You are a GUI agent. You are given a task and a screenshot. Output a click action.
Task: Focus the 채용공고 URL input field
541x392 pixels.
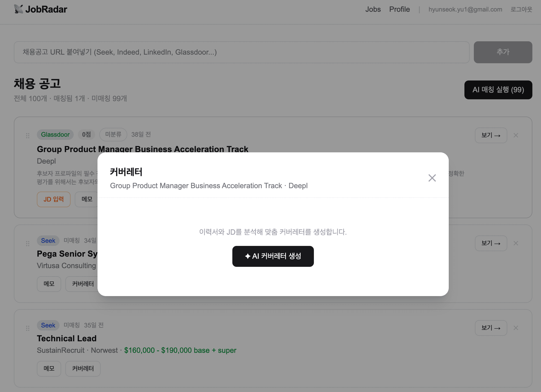point(241,52)
